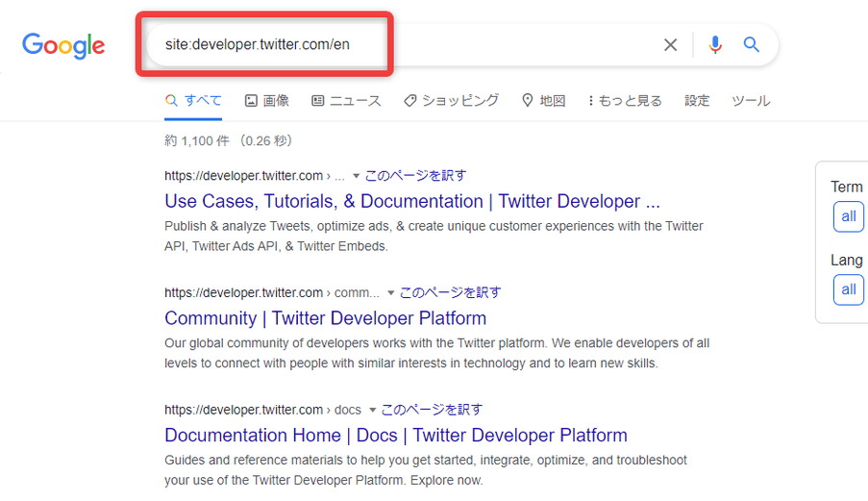Click このページを訳す for the Community result

coord(450,292)
